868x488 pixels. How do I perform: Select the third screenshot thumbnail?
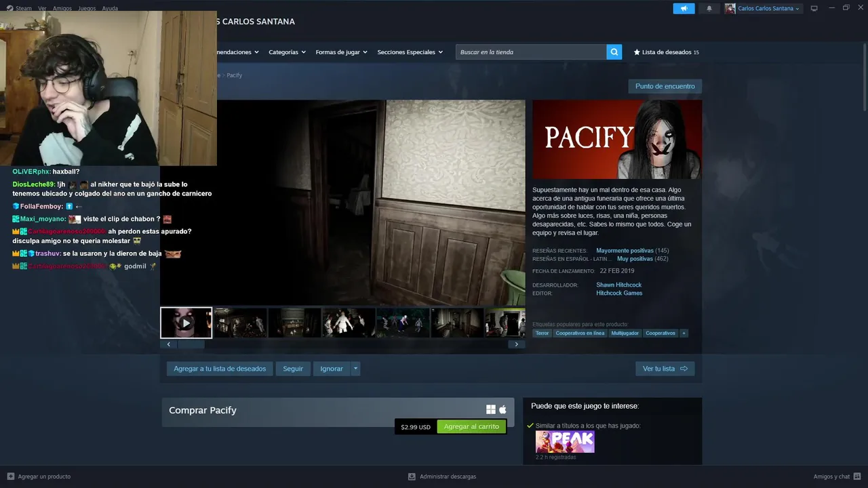[x=294, y=323]
